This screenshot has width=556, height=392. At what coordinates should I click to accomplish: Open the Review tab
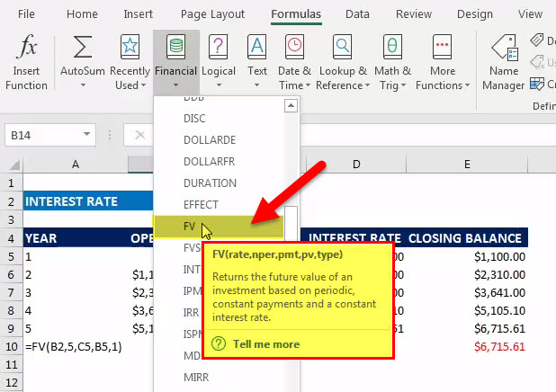[x=414, y=14]
